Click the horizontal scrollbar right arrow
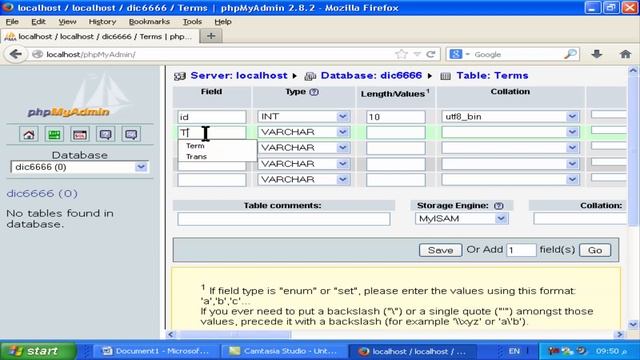640x360 pixels. coord(620,335)
